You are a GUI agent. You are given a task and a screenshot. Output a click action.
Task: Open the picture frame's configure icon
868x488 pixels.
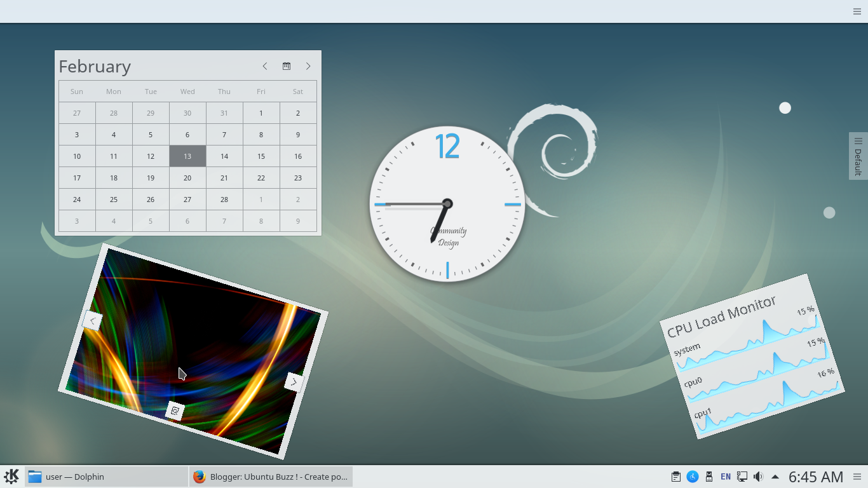pos(174,411)
